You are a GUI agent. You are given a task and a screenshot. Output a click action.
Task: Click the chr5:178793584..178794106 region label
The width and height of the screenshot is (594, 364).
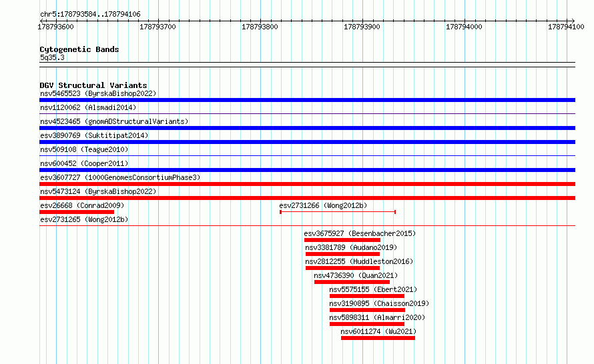click(90, 15)
